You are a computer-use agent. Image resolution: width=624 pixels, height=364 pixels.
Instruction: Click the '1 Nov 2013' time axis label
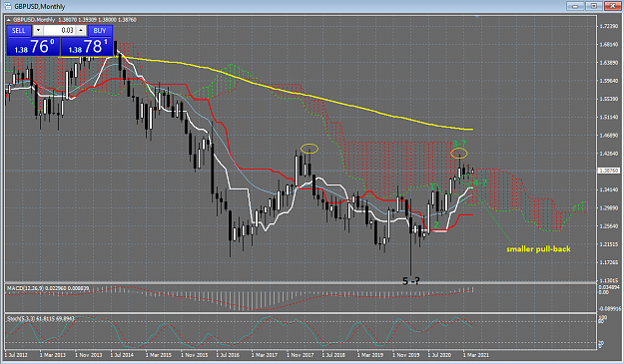(x=88, y=355)
